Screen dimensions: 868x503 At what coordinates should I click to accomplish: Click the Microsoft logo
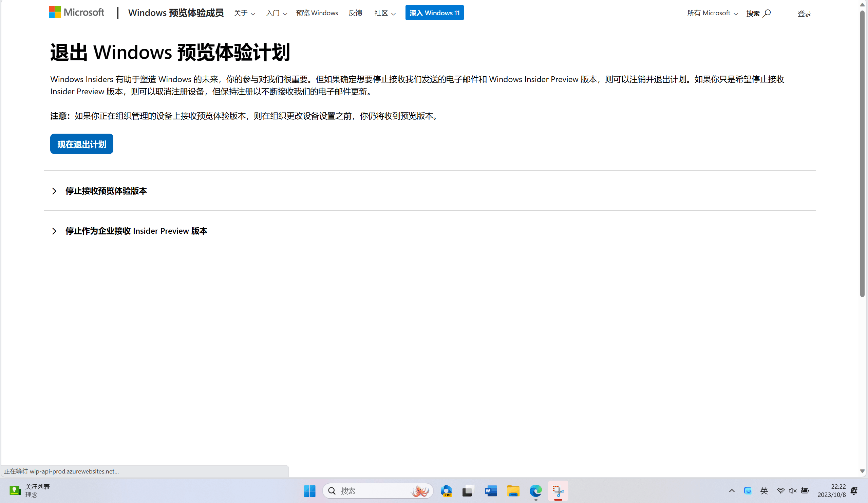click(x=76, y=13)
